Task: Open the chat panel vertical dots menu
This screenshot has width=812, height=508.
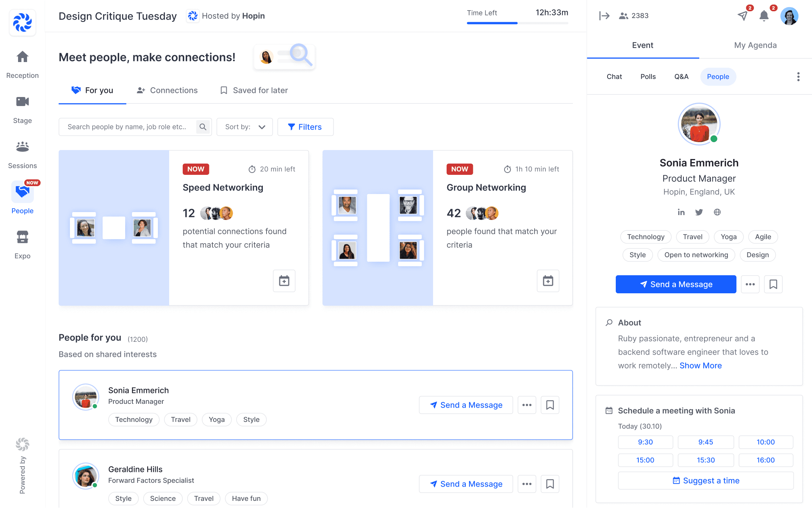Action: (798, 77)
